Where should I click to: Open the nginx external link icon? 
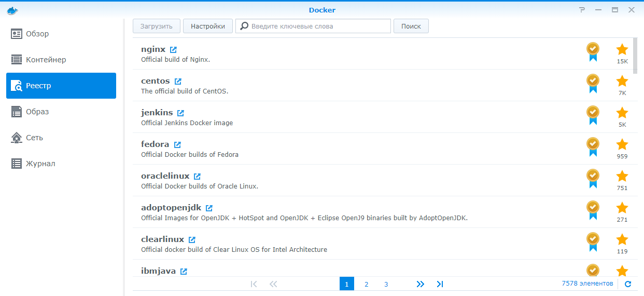173,50
